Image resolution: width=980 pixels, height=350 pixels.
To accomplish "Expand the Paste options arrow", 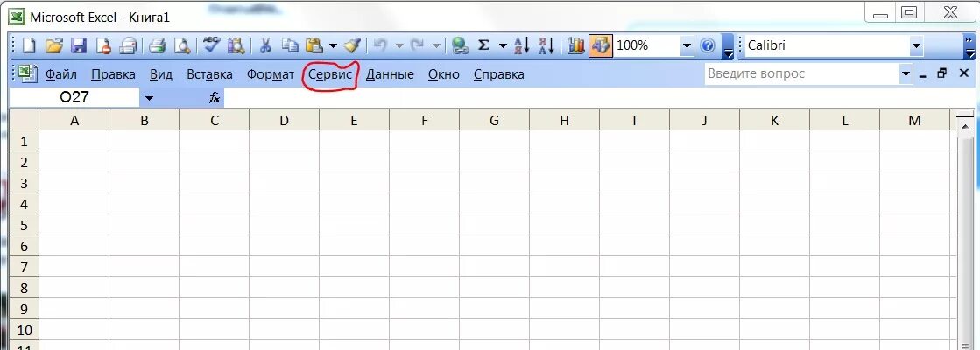I will pyautogui.click(x=333, y=45).
